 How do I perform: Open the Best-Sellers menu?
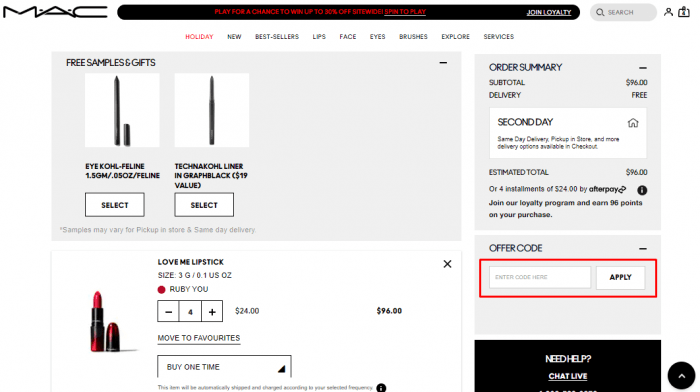[277, 37]
